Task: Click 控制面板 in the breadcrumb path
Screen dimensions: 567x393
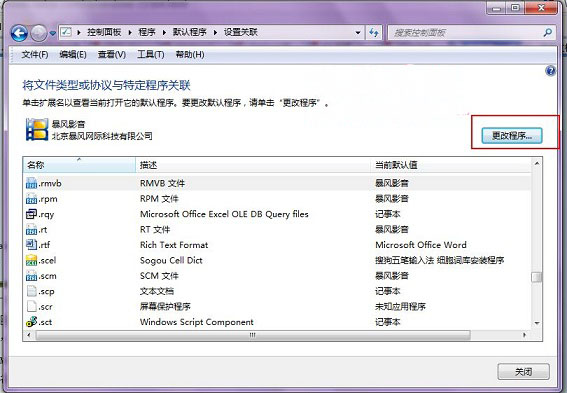Action: tap(104, 33)
